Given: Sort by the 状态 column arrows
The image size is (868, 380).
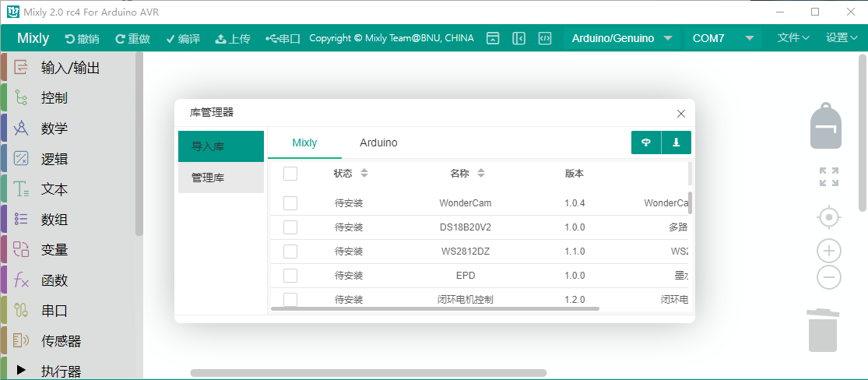Looking at the screenshot, I should click(364, 174).
